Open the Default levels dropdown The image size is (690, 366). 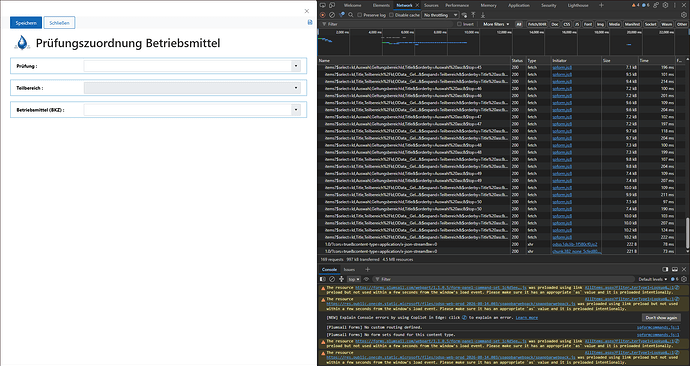(x=653, y=279)
